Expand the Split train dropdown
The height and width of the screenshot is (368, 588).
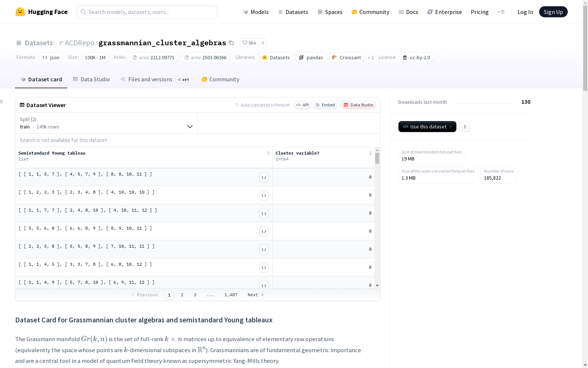(x=107, y=123)
